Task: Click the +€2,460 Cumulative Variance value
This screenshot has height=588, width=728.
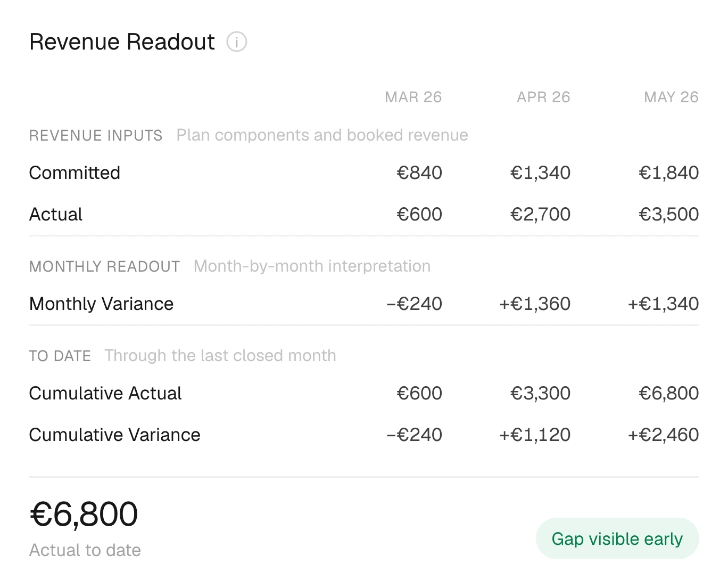Action: coord(663,435)
